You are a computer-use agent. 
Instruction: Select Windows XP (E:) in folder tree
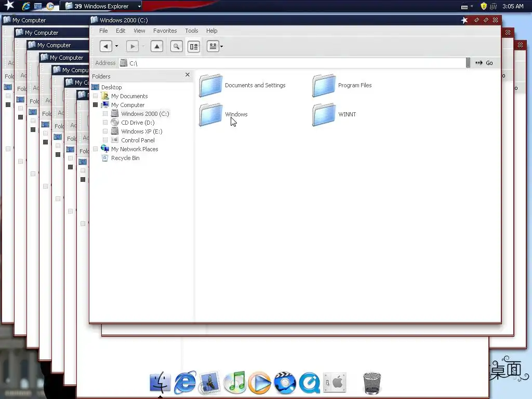tap(141, 131)
